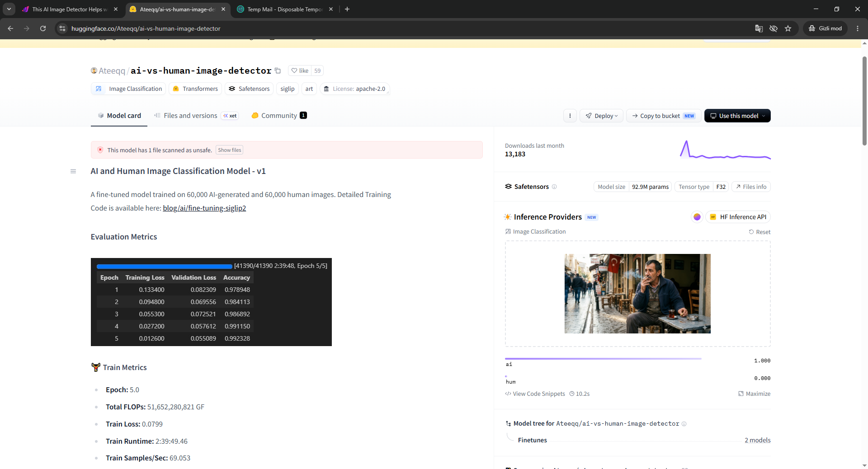Open the evaluation metrics table image
Viewport: 868px width, 469px height.
point(211,302)
